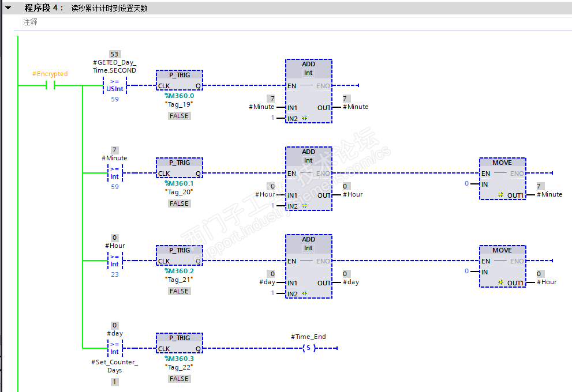Select the first ADD Int instruction block
The width and height of the screenshot is (572, 392).
click(308, 89)
